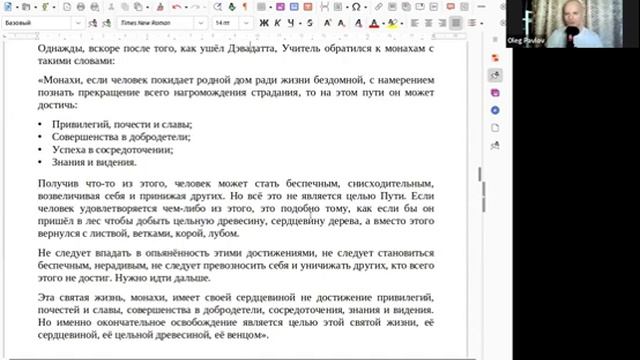Expand the Open recent documents dropdown arrow
The height and width of the screenshot is (360, 640).
[36, 7]
